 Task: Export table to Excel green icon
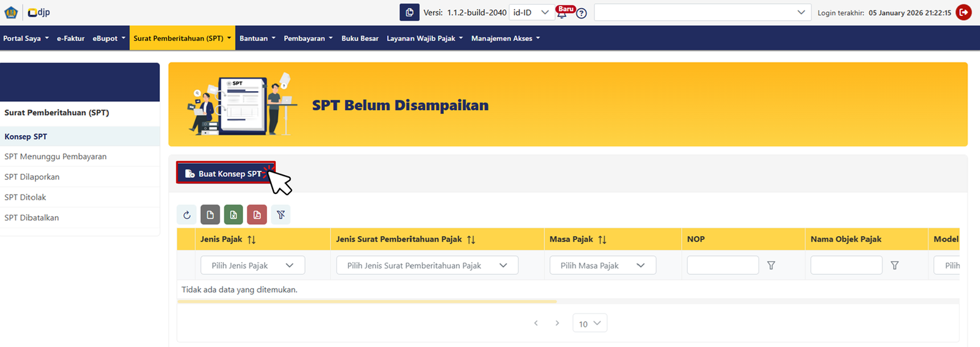pyautogui.click(x=233, y=215)
